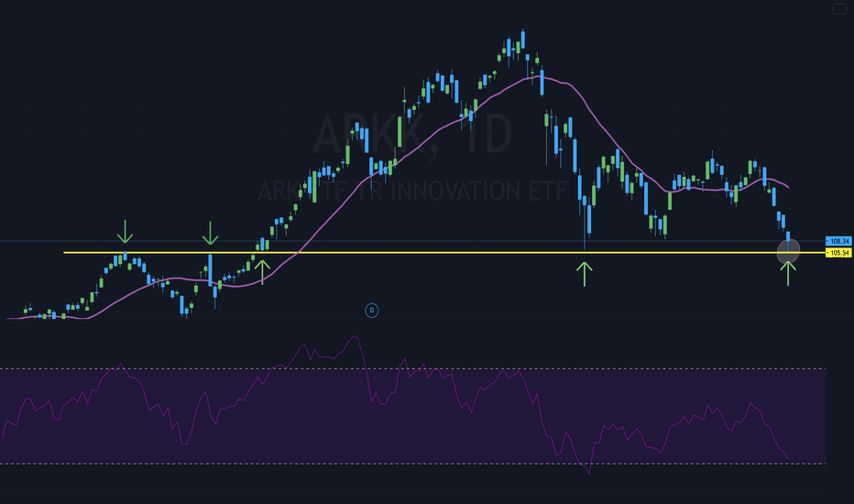Click the upper dashed band of oscillator
The image size is (854, 504).
413,369
